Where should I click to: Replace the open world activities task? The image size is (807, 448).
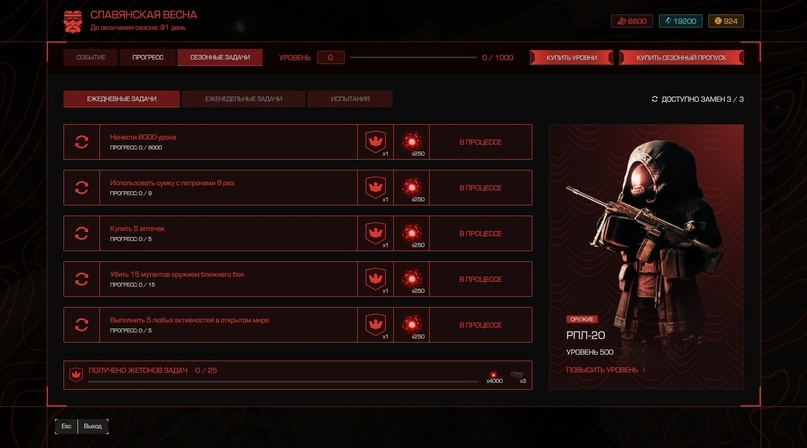(x=81, y=325)
